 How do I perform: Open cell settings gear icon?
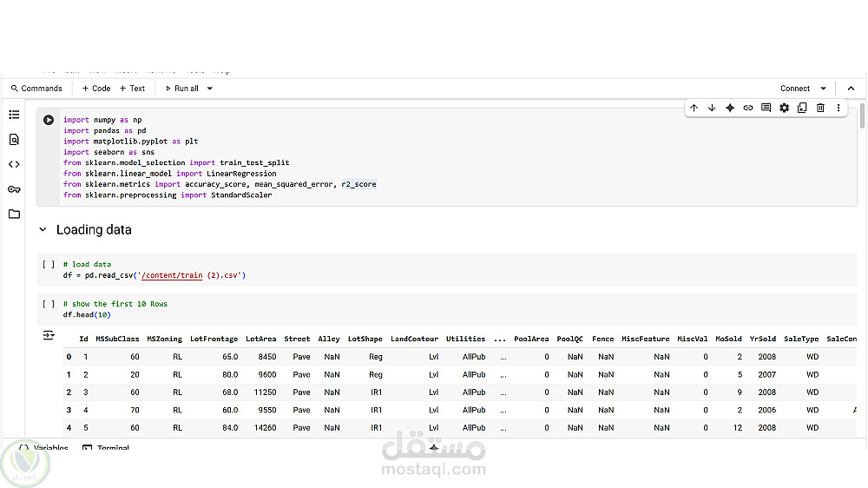click(785, 108)
